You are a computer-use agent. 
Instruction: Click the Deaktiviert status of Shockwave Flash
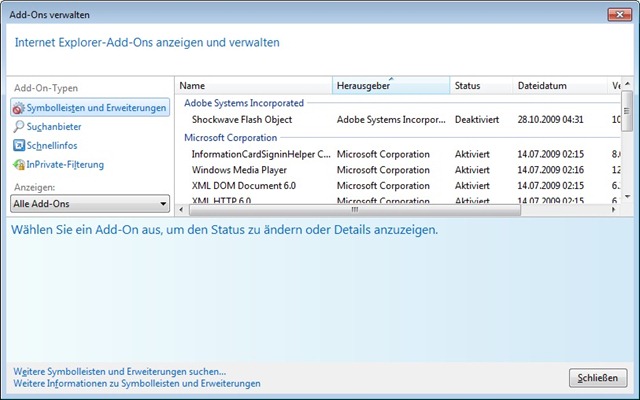pyautogui.click(x=477, y=120)
